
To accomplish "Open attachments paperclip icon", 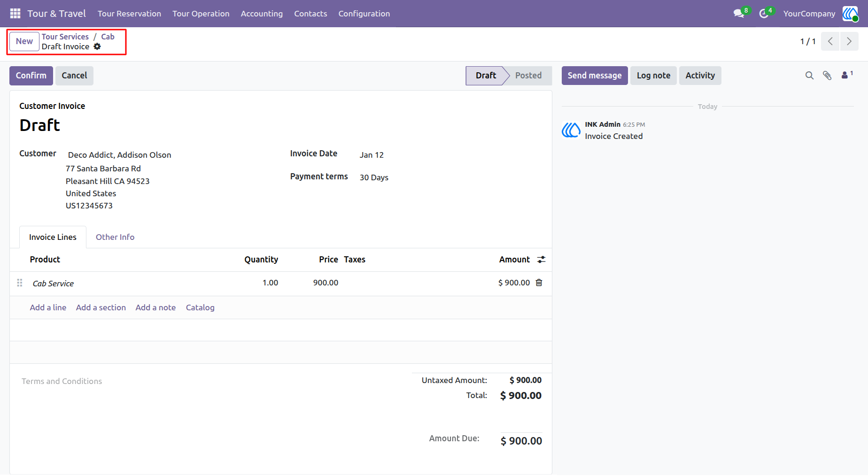I will pyautogui.click(x=827, y=76).
